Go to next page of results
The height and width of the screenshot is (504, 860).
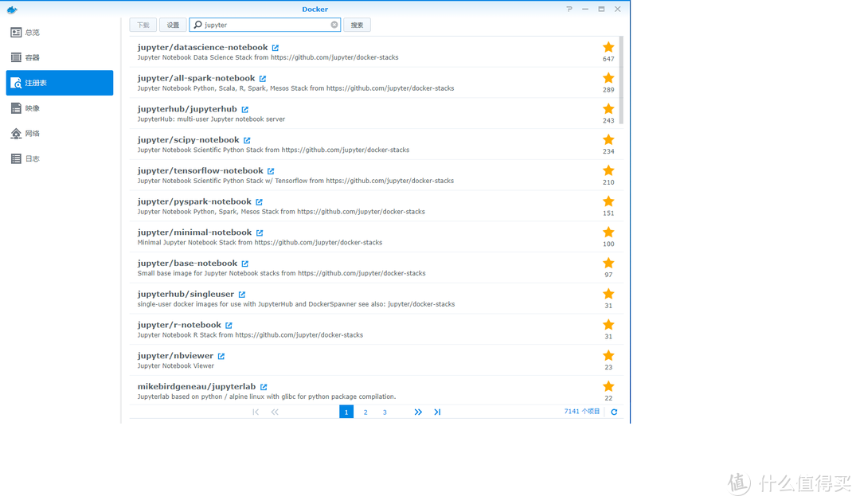pyautogui.click(x=418, y=412)
